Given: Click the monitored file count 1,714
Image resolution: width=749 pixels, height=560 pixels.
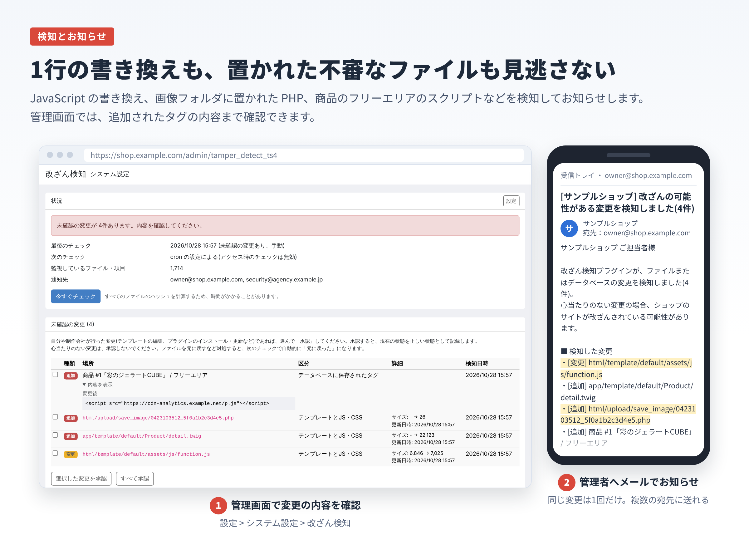Looking at the screenshot, I should point(176,268).
